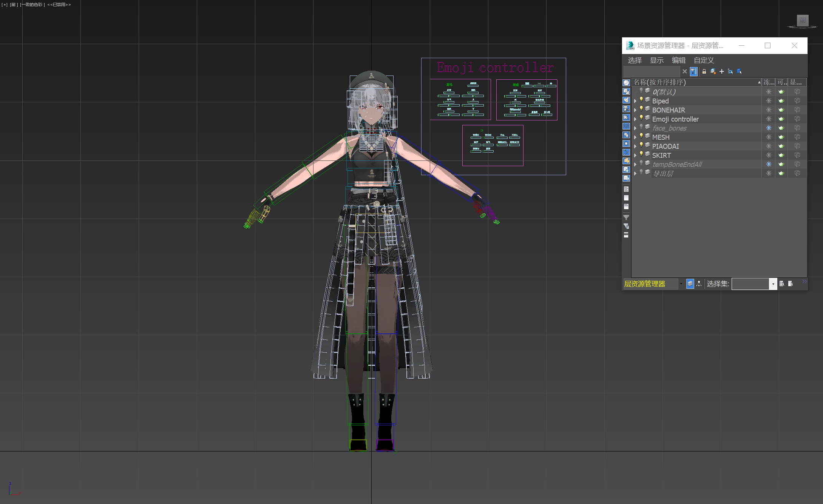Expand the PIAODAI layer
Image resolution: width=823 pixels, height=504 pixels.
click(635, 146)
